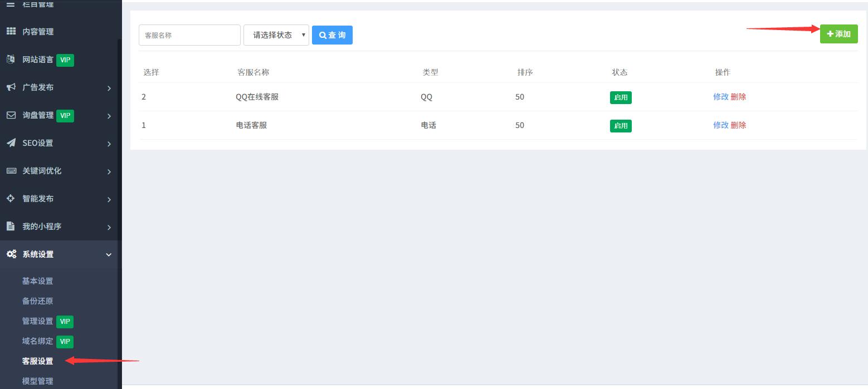The image size is (868, 389).
Task: Click 修改 for 电话客服 row
Action: 721,125
